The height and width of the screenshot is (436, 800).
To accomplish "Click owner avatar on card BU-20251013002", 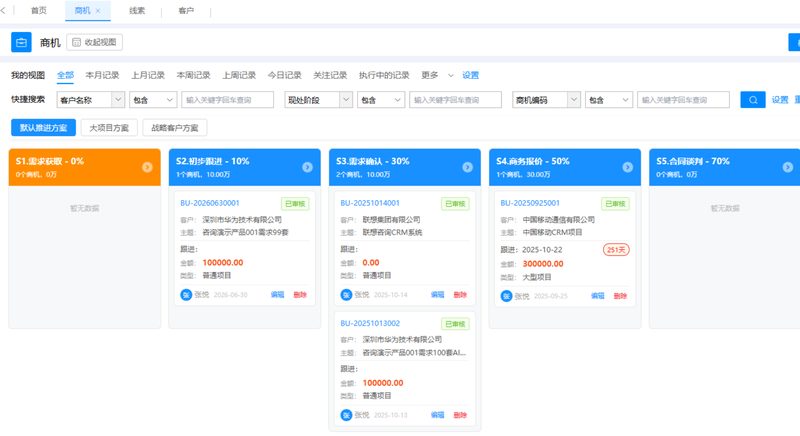I will point(346,415).
